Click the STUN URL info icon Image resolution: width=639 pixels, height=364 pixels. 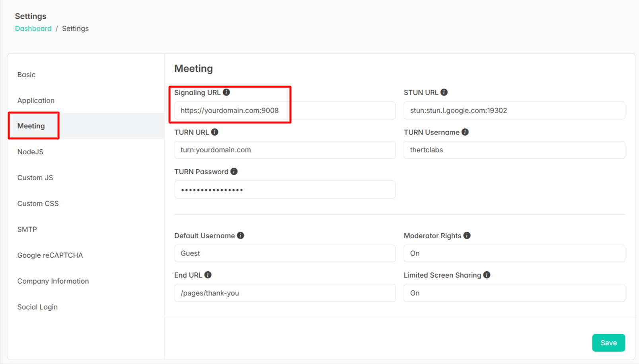pyautogui.click(x=444, y=92)
